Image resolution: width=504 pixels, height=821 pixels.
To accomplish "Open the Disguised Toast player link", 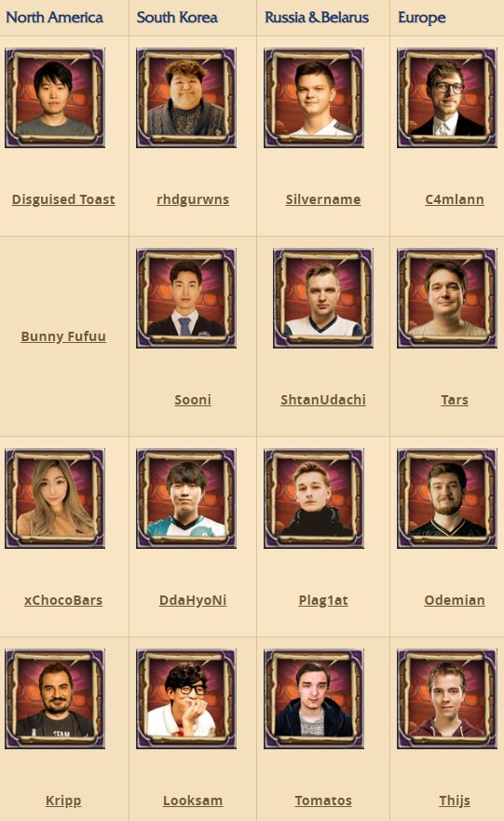I will (63, 199).
